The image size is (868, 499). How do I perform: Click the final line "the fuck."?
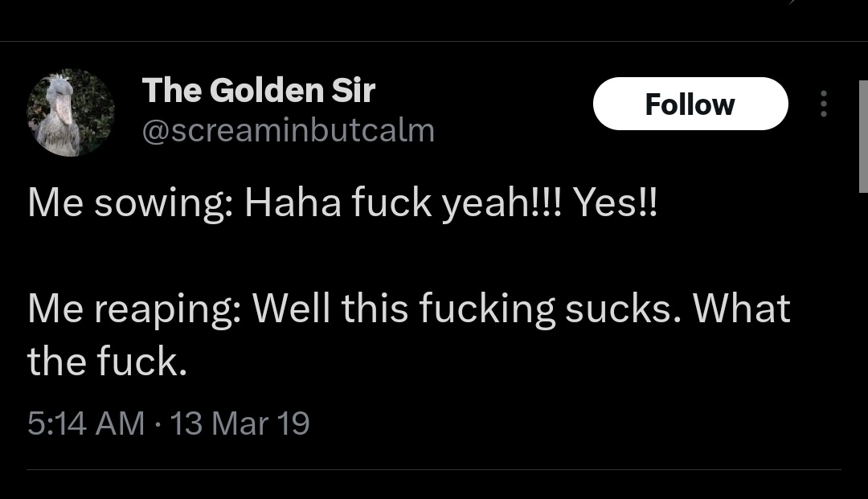(x=107, y=362)
